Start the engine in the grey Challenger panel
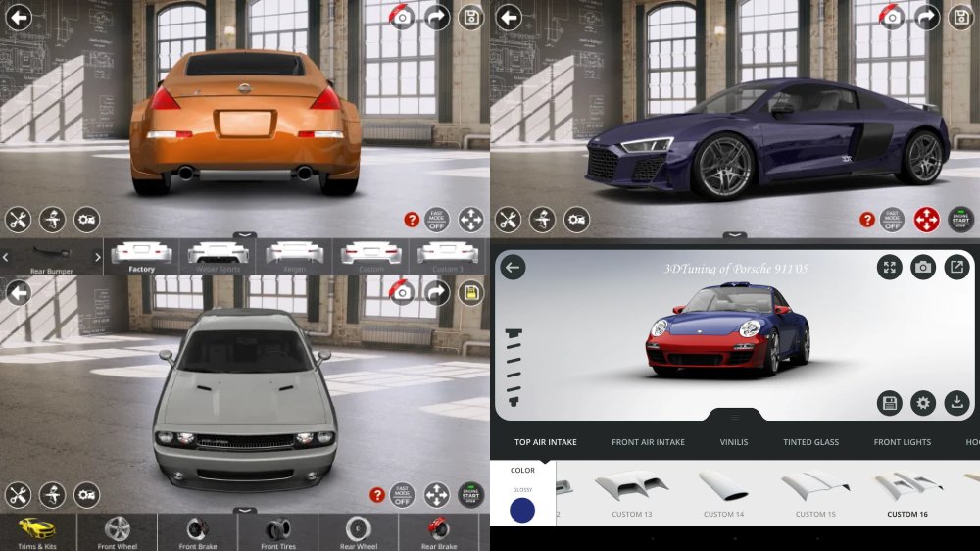The image size is (980, 551). [x=471, y=495]
